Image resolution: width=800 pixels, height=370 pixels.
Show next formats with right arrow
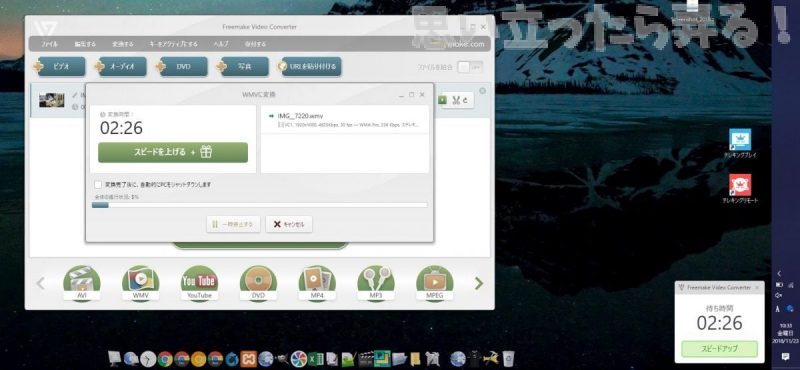479,283
